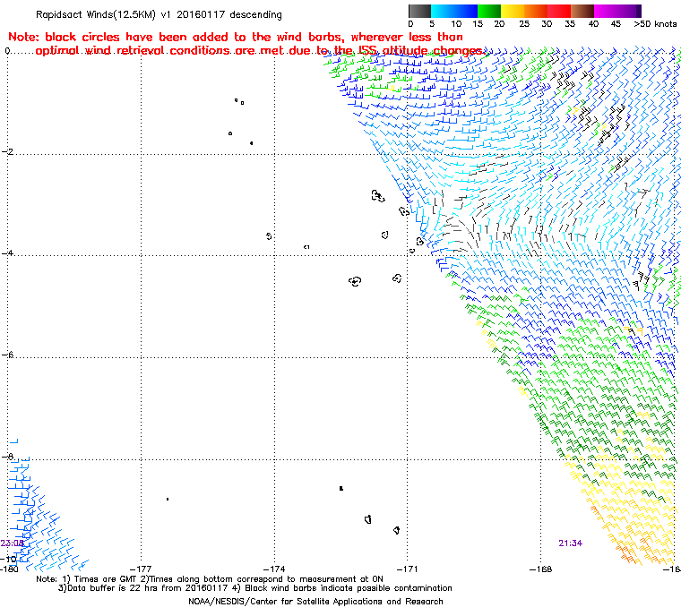
Task: Click the cyan-to-blue 5-15 knots legend segment
Action: 454,11
